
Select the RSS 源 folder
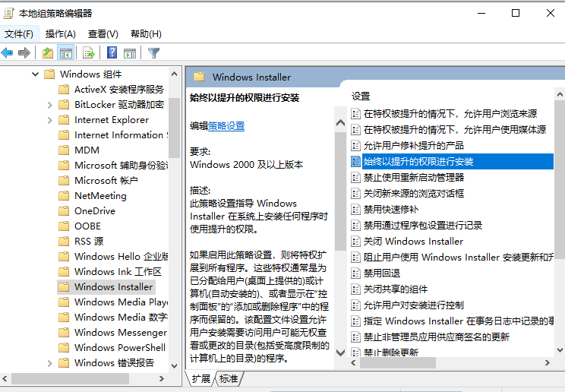pos(81,241)
